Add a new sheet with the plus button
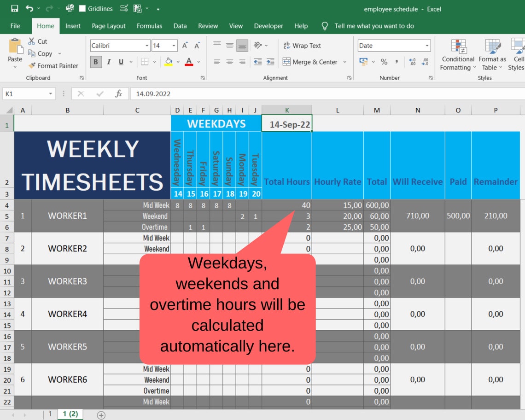 [101, 414]
